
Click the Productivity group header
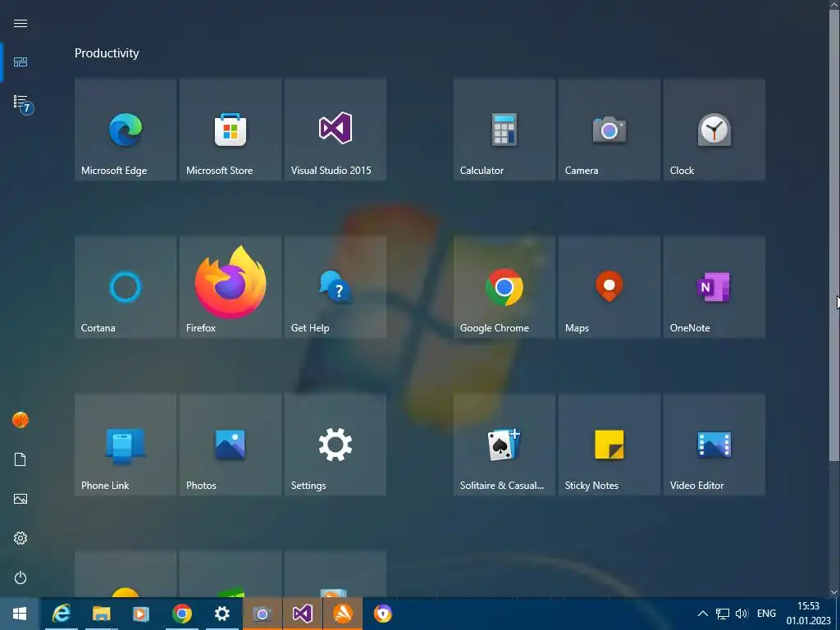coord(107,53)
